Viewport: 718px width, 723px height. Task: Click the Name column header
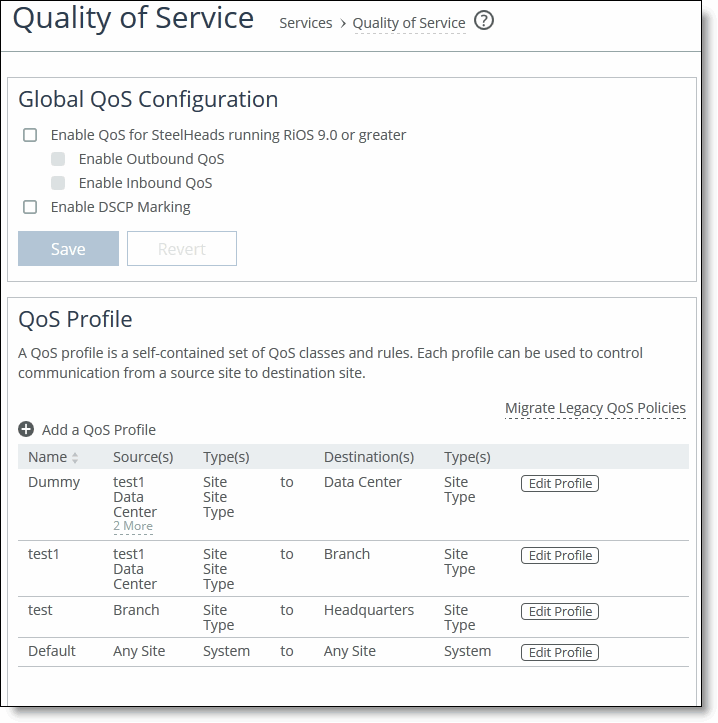pos(47,457)
